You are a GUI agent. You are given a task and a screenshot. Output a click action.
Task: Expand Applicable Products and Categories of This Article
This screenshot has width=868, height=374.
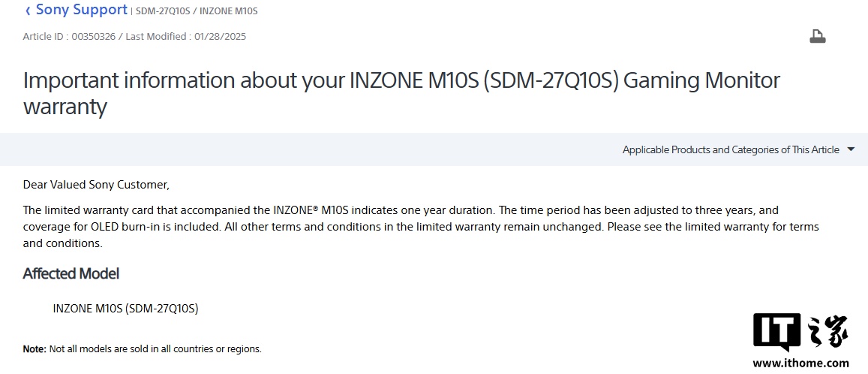click(x=730, y=149)
